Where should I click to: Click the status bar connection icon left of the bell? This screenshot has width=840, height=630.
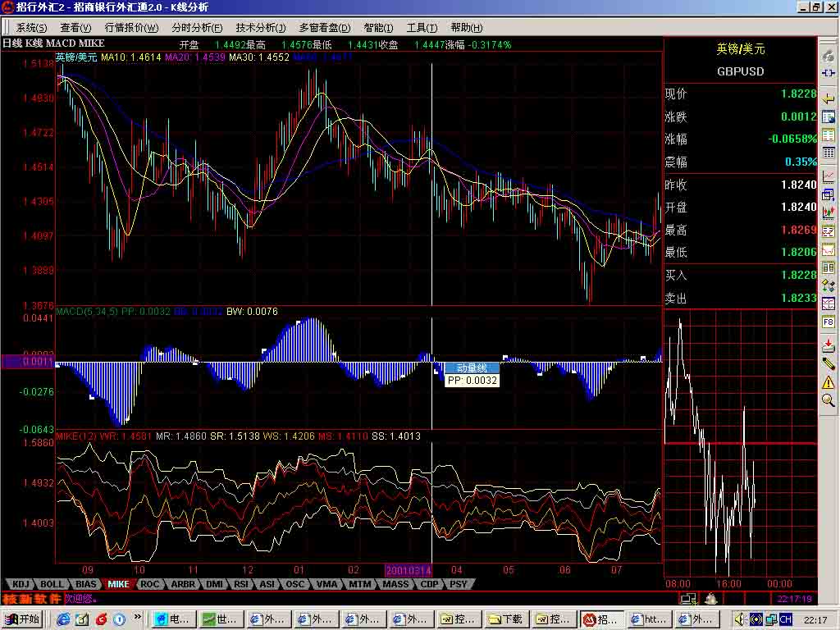(x=688, y=598)
